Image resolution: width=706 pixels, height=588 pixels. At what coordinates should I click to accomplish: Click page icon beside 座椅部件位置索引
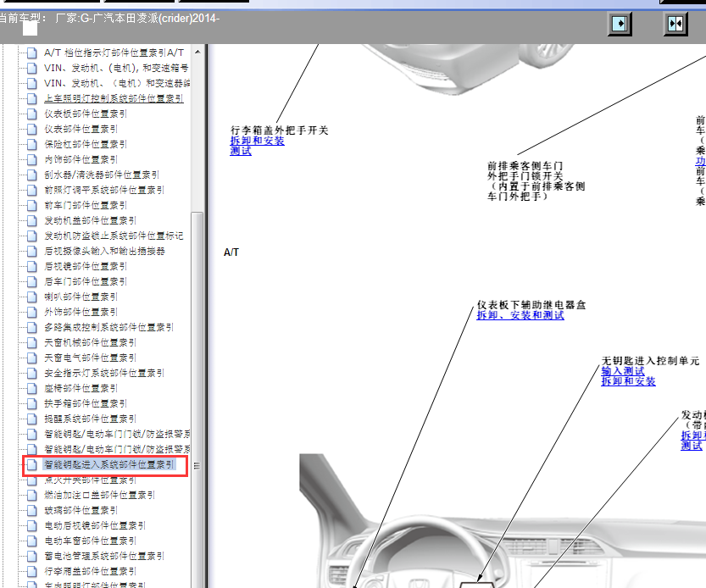[31, 388]
